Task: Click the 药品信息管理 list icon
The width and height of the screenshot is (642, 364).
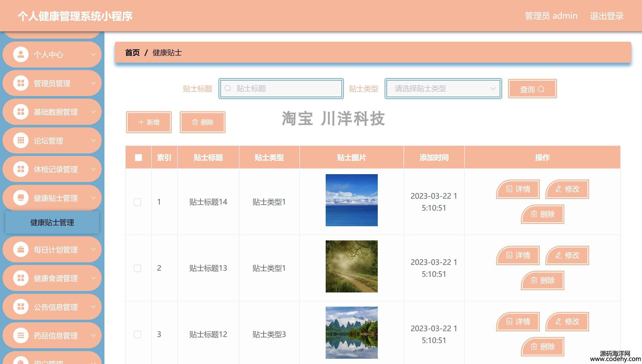Action: (21, 336)
